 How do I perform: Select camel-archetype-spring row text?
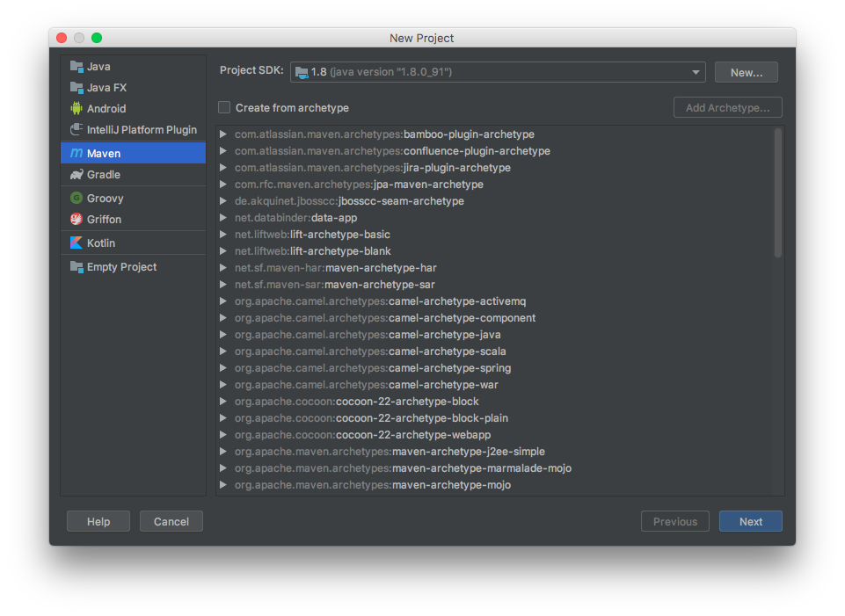pos(373,368)
